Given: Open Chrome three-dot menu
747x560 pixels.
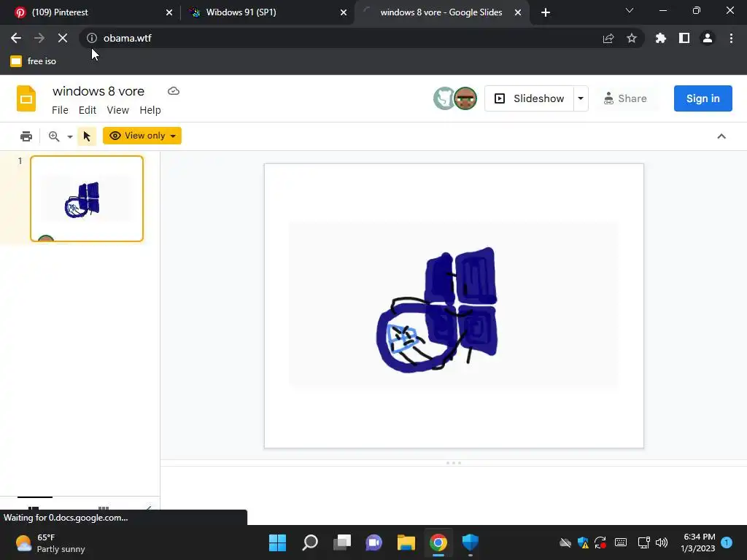Looking at the screenshot, I should point(731,38).
